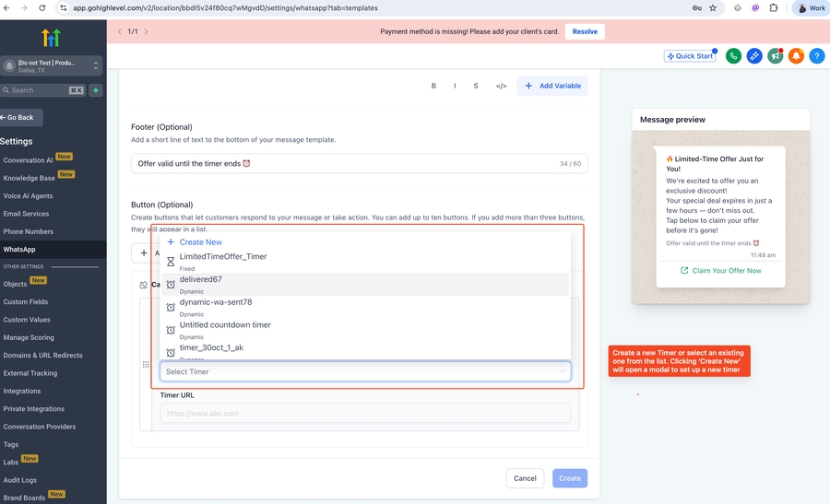
Task: Select LimitedTimeOffer_Timer from the timer list
Action: click(x=223, y=257)
